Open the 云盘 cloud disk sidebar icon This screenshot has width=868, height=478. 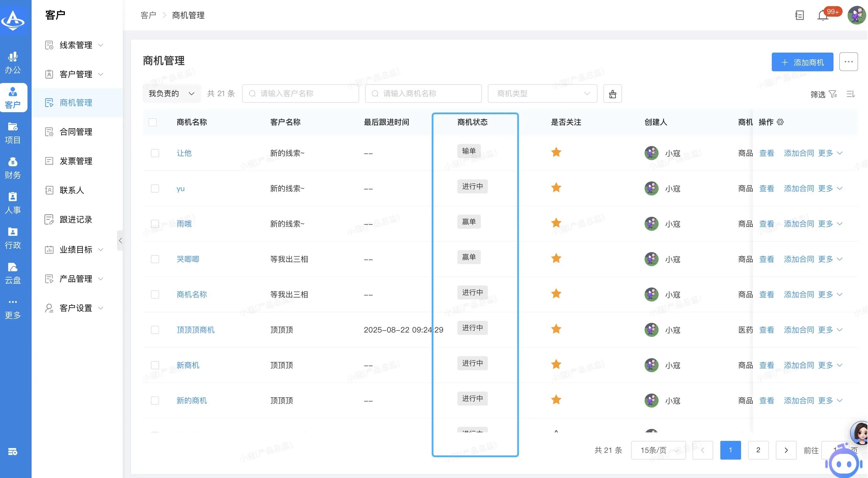click(13, 273)
